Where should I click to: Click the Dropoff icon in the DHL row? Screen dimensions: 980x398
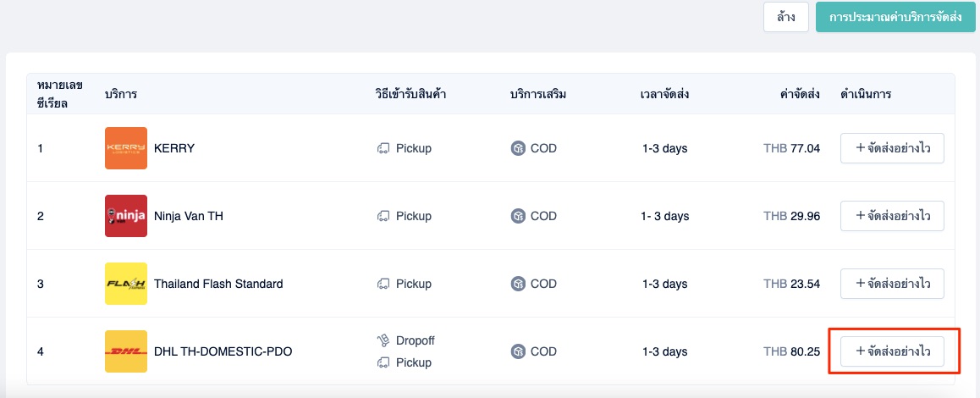[x=383, y=340]
